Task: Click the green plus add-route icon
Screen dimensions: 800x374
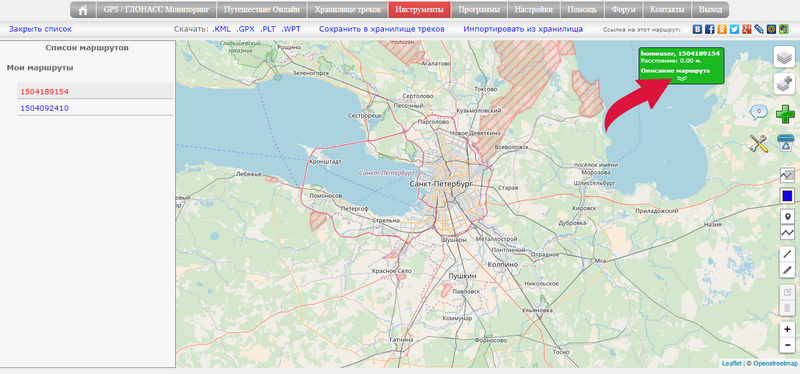Action: [x=785, y=113]
